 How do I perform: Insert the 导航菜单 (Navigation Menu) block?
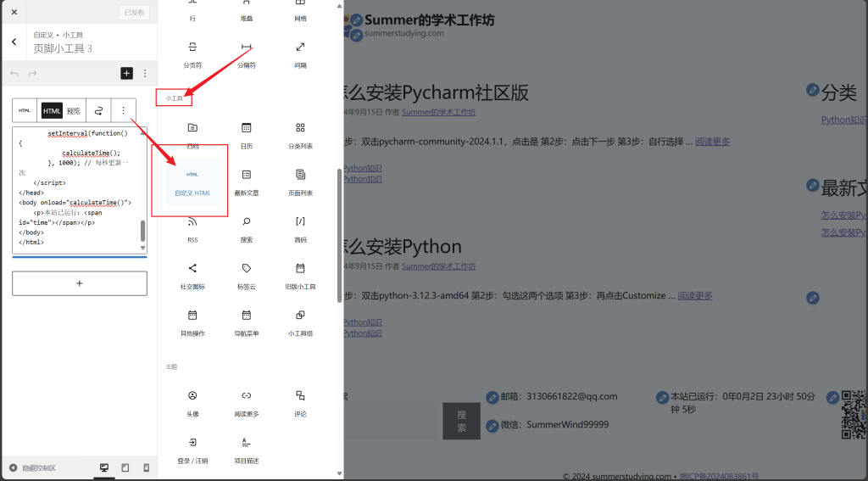click(247, 322)
